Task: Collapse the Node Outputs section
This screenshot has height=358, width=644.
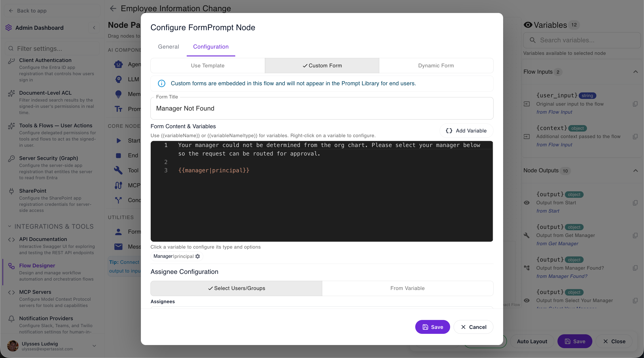Action: pyautogui.click(x=636, y=171)
